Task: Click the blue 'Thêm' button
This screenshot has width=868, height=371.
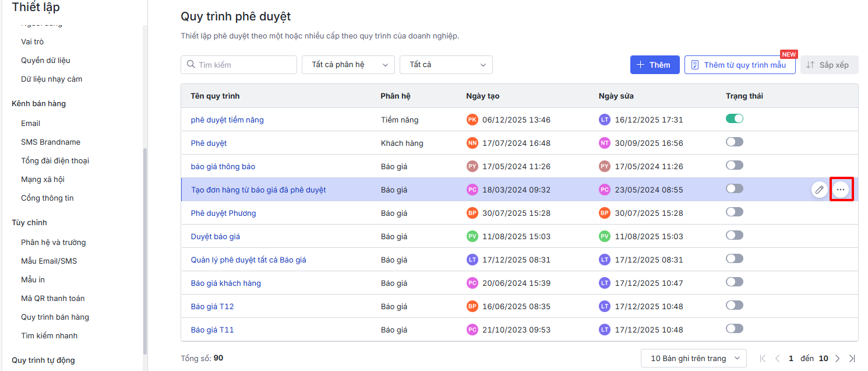Action: point(654,65)
